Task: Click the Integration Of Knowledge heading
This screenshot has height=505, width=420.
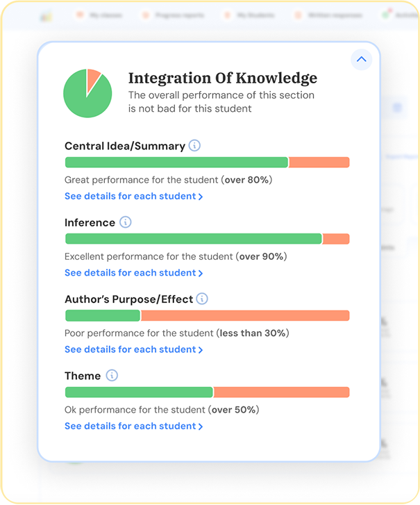Action: click(x=223, y=78)
